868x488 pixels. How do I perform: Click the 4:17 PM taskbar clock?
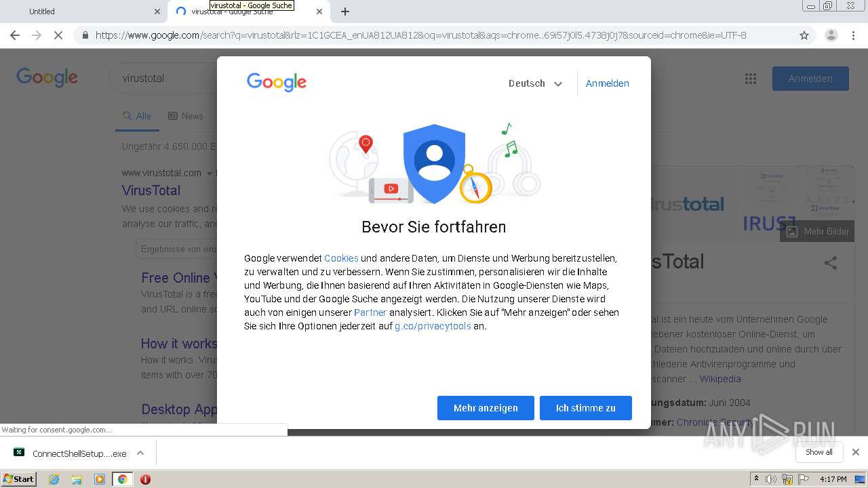click(x=833, y=479)
